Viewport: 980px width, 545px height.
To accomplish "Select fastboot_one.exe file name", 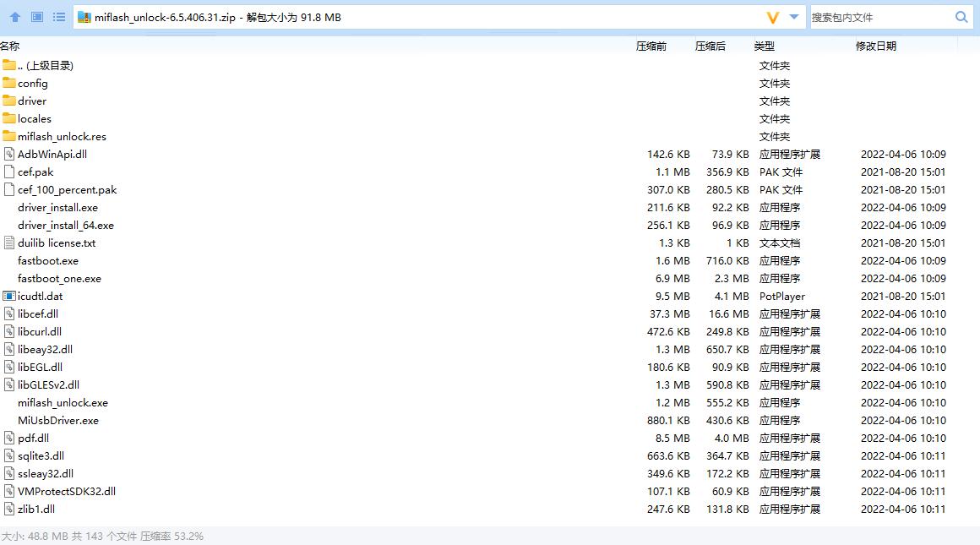I will pos(59,278).
